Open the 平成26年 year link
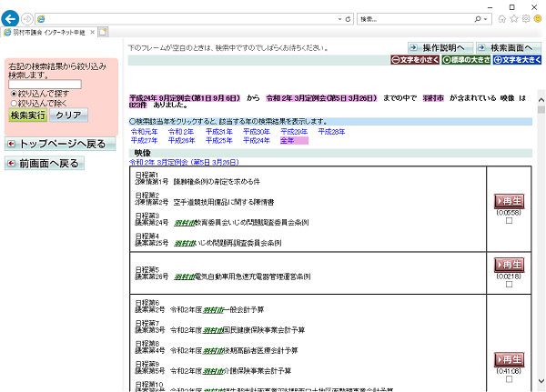This screenshot has width=546, height=392. (181, 140)
